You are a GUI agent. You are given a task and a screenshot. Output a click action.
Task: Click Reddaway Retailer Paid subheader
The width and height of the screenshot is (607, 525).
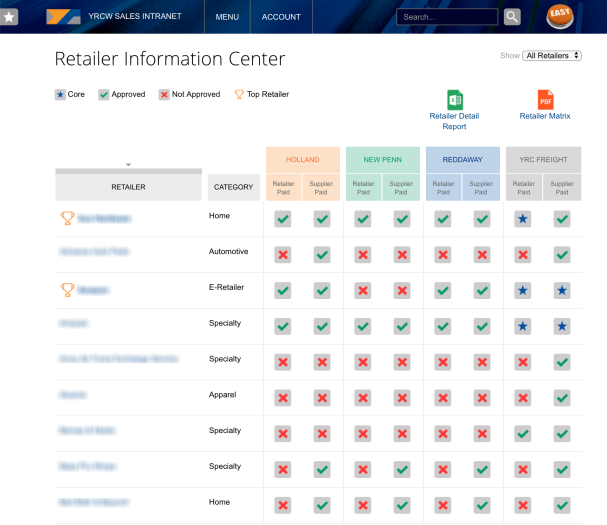click(x=444, y=188)
